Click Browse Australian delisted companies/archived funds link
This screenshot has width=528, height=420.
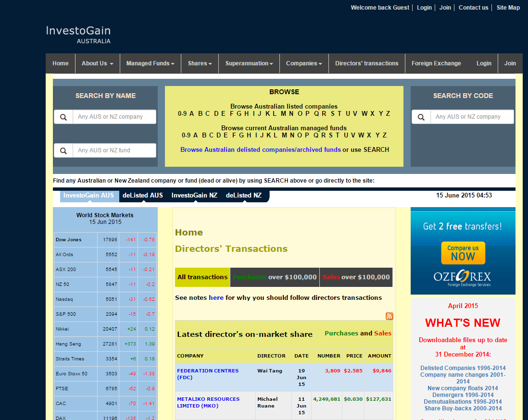261,150
